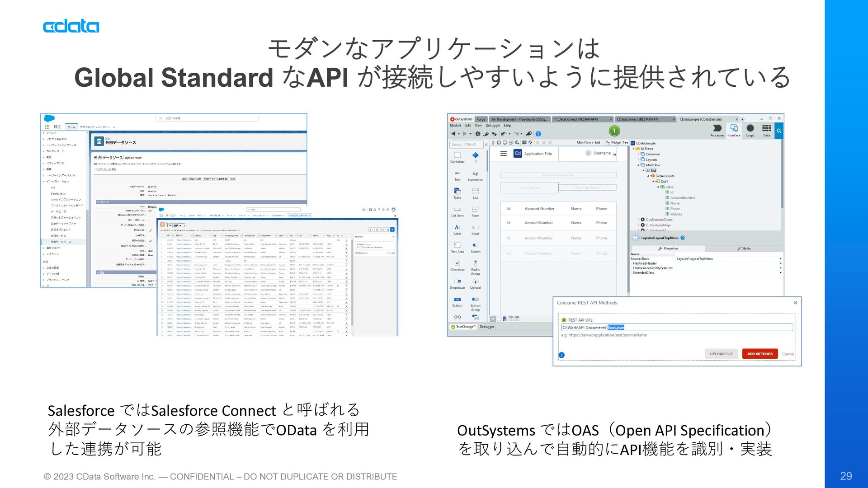Click the REST API URL input field
868x488 pixels.
pos(676,328)
